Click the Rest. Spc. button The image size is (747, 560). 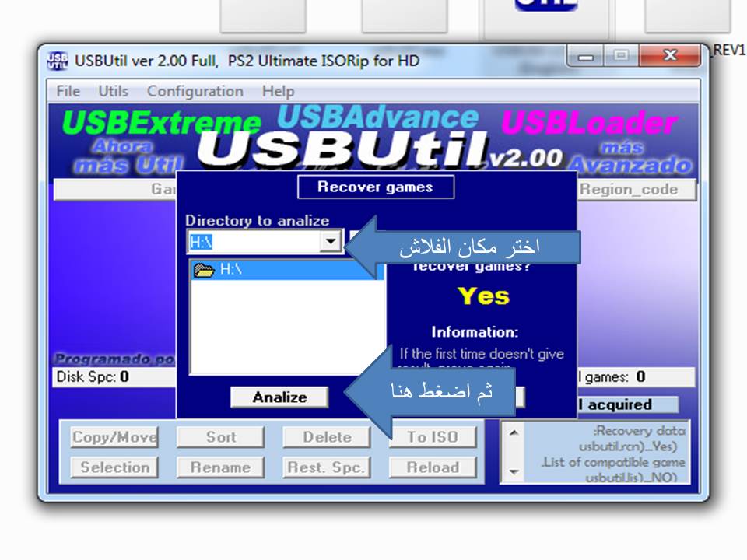click(327, 467)
